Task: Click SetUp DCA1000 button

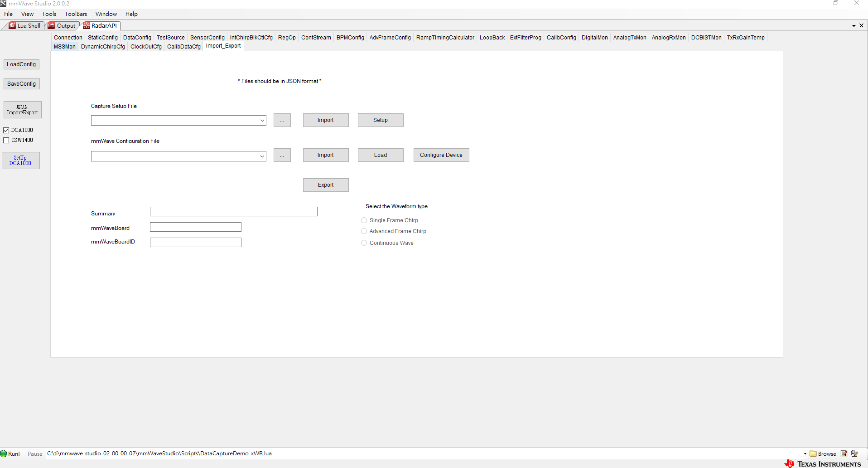Action: (20, 161)
